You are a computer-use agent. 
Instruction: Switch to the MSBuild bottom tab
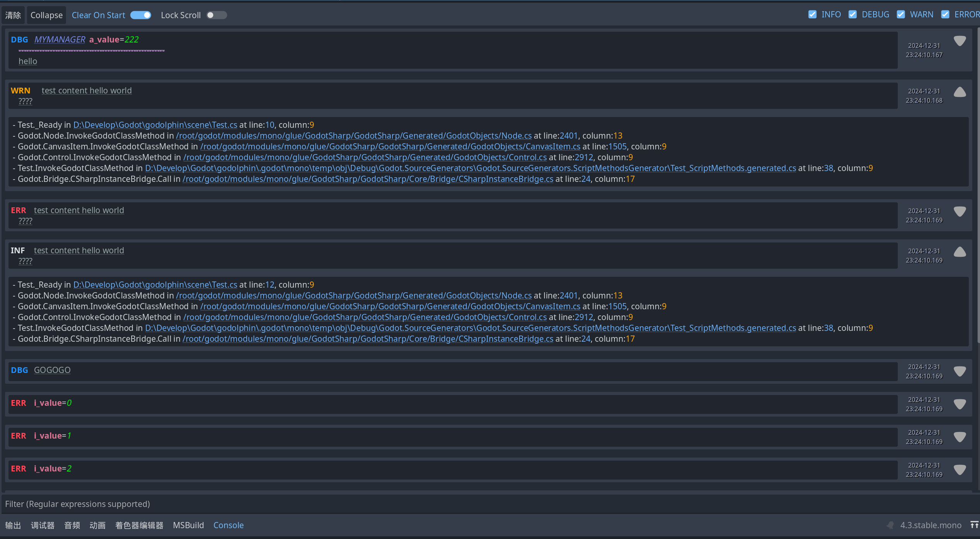click(188, 525)
